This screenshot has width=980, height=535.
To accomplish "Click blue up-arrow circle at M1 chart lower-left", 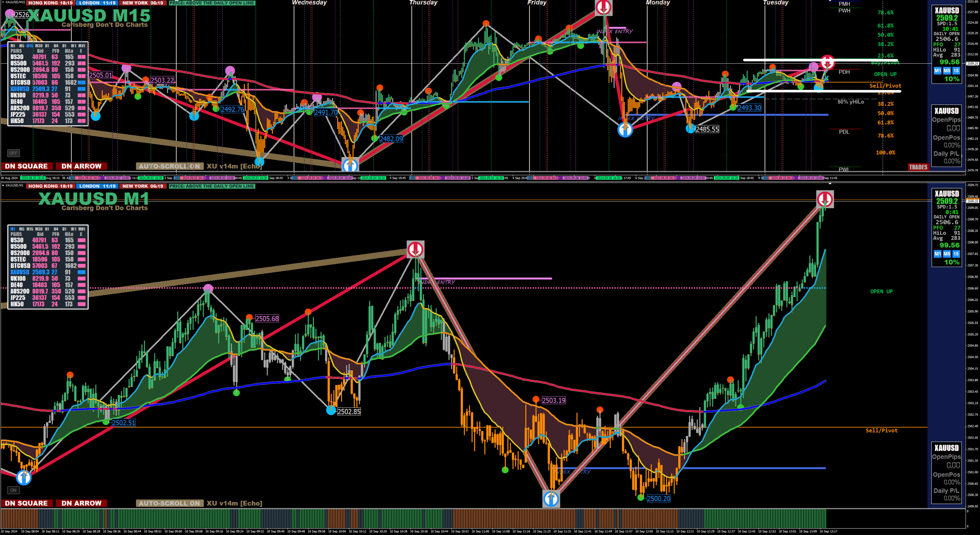I will pos(24,477).
